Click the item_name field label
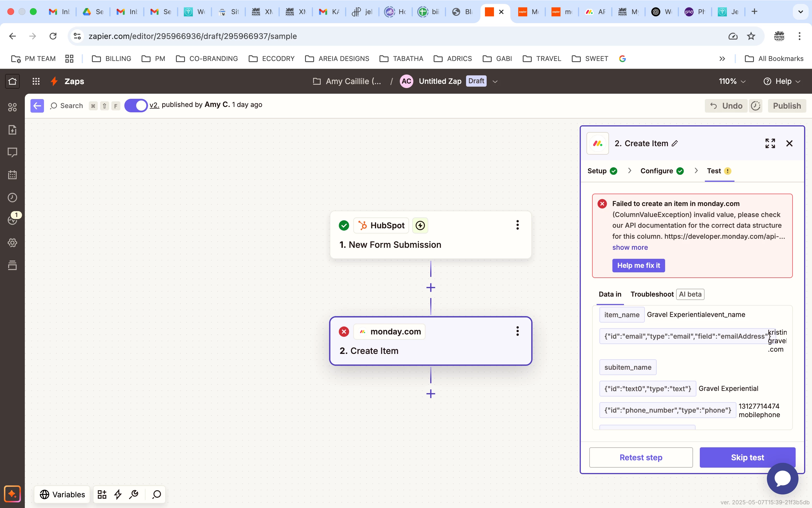Viewport: 812px width, 508px height. [x=622, y=315]
